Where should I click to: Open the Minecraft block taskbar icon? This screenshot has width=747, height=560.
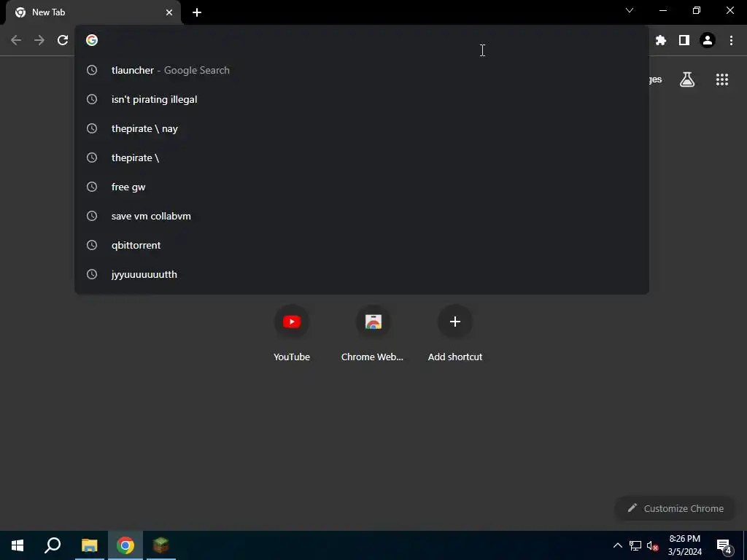coord(161,545)
